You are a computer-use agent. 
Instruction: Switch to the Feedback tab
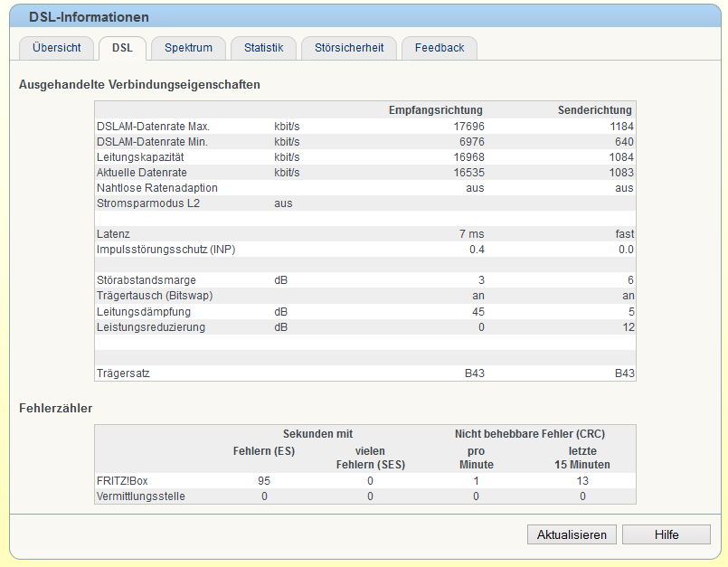point(440,48)
